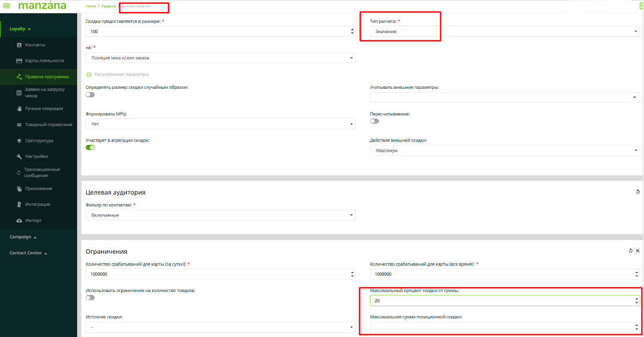
Task: Open Контакты from the sidebar
Action: (x=35, y=45)
